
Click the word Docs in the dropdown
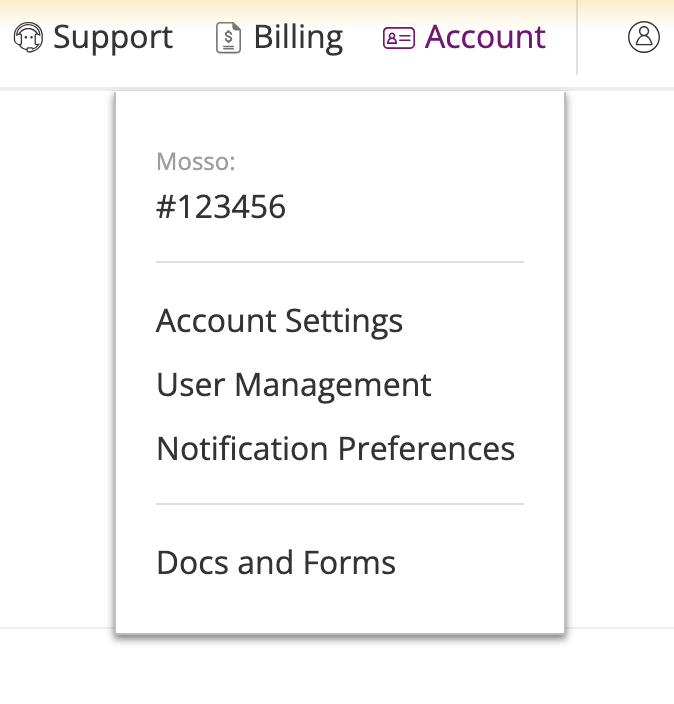coord(192,562)
